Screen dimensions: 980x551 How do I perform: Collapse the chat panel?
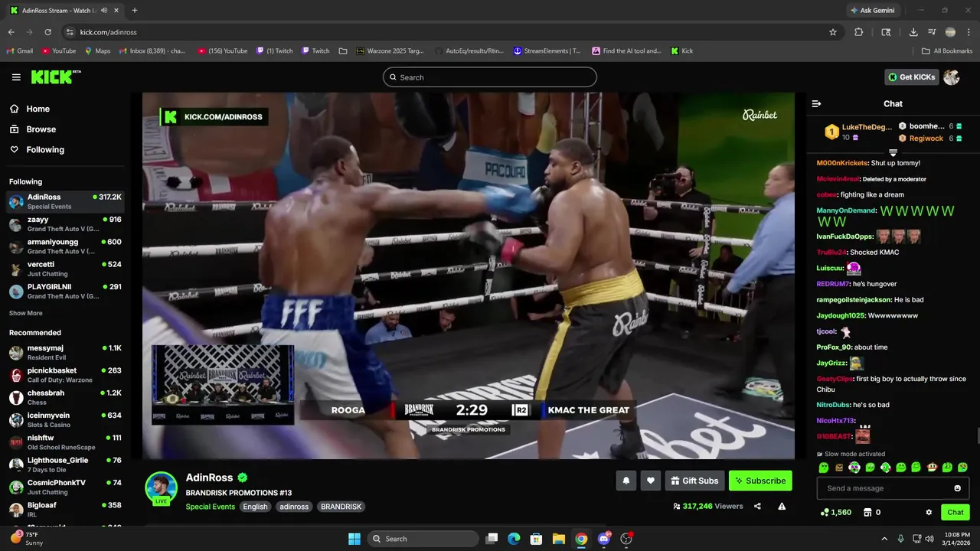(x=816, y=103)
